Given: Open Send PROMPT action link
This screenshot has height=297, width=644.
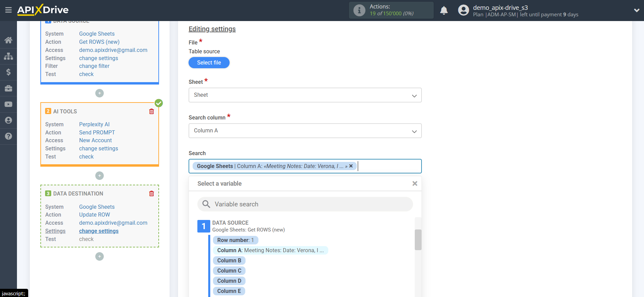Looking at the screenshot, I should click(97, 132).
